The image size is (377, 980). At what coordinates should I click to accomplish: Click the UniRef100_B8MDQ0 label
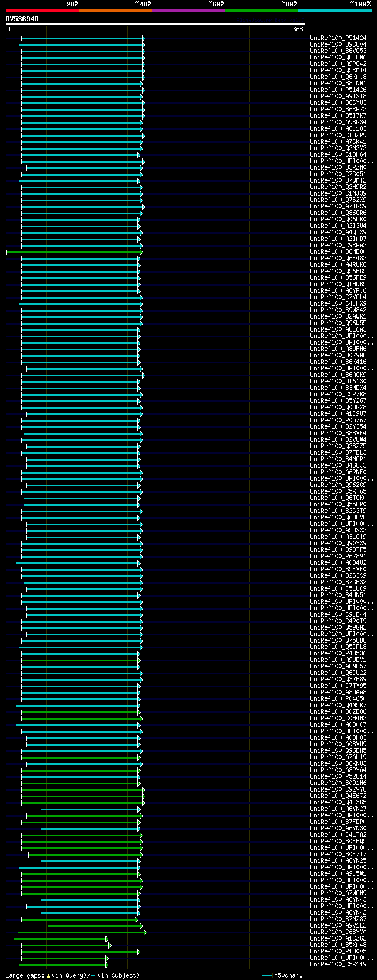click(338, 252)
